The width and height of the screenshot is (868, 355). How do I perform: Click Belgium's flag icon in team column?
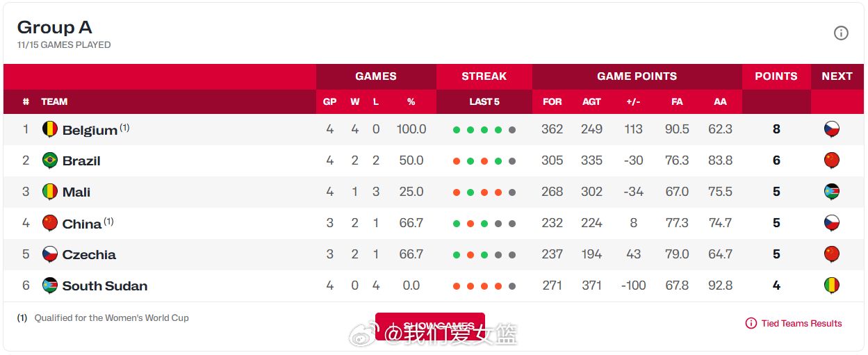pyautogui.click(x=49, y=129)
